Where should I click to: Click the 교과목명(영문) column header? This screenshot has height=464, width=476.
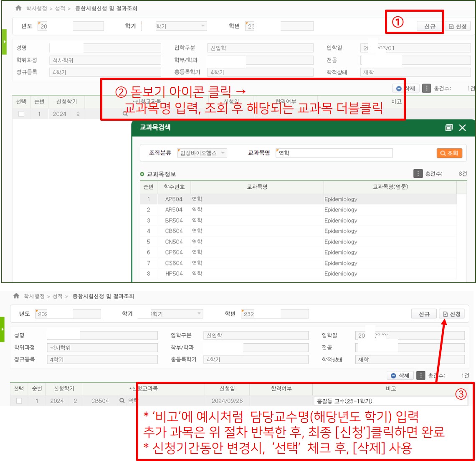390,187
